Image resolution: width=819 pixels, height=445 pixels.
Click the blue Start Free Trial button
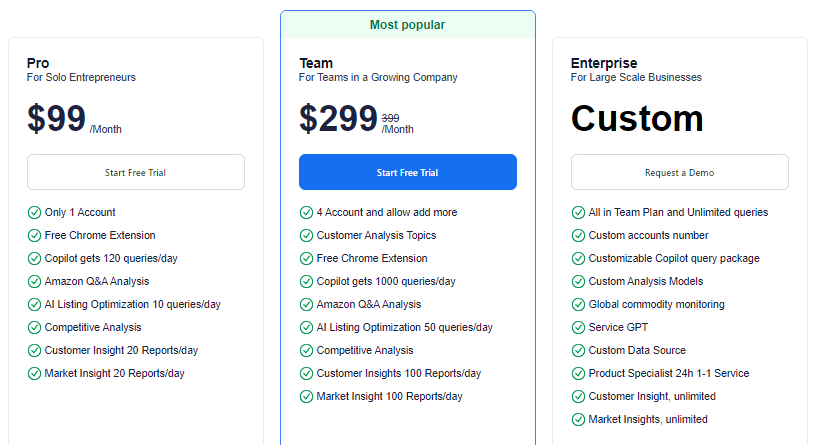(x=407, y=172)
